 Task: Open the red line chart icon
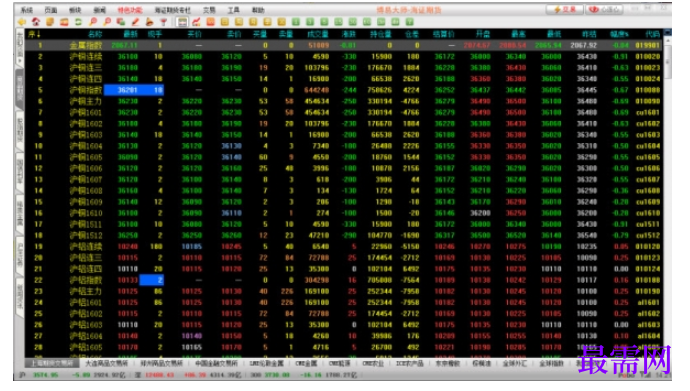pos(196,22)
